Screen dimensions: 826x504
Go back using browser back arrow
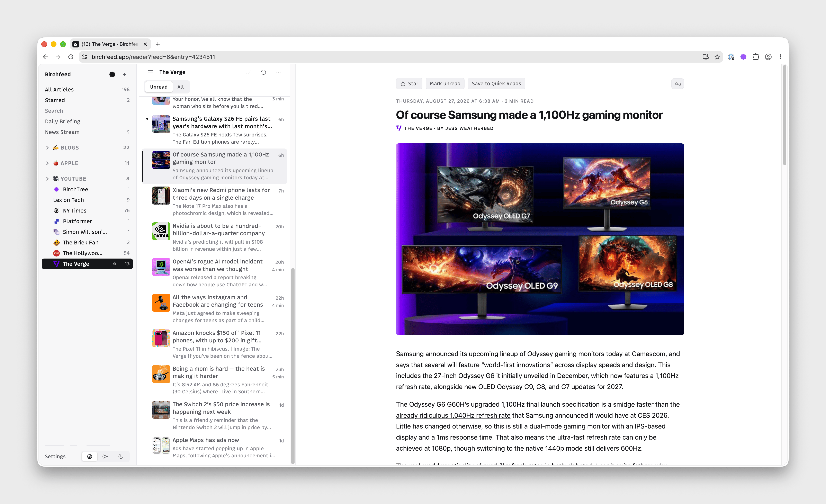click(x=45, y=57)
